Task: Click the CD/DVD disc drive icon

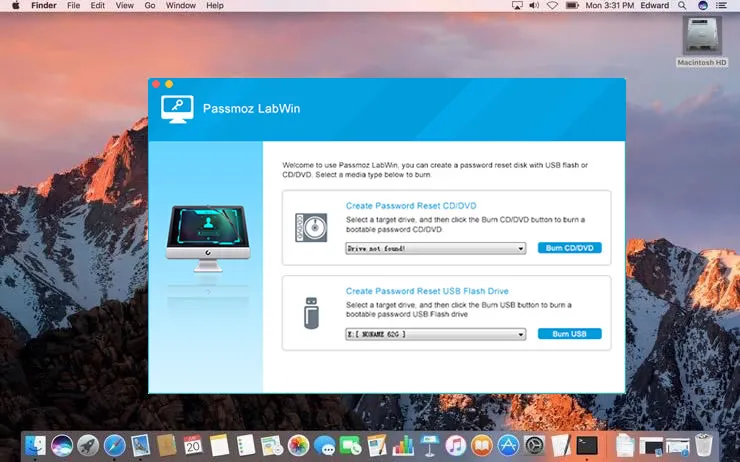Action: pyautogui.click(x=311, y=227)
